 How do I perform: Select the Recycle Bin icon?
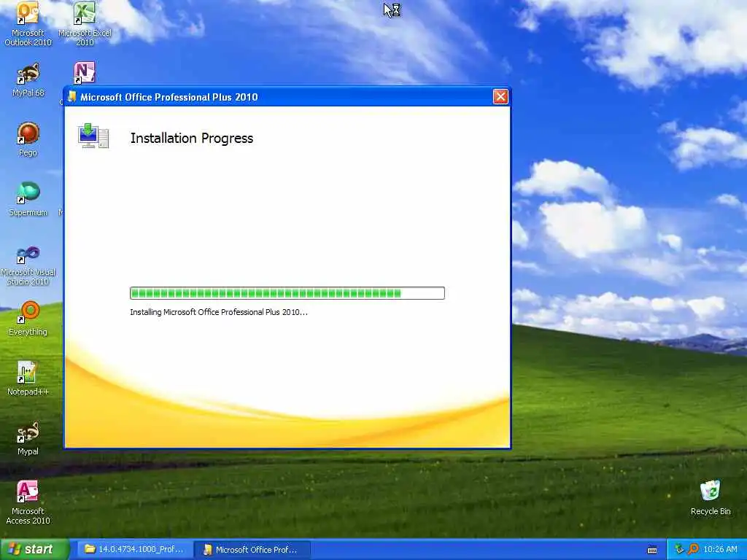(x=711, y=498)
